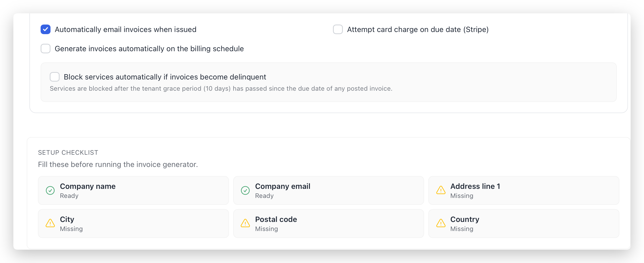Open the 'Postal code' checklist title
644x263 pixels.
point(276,219)
